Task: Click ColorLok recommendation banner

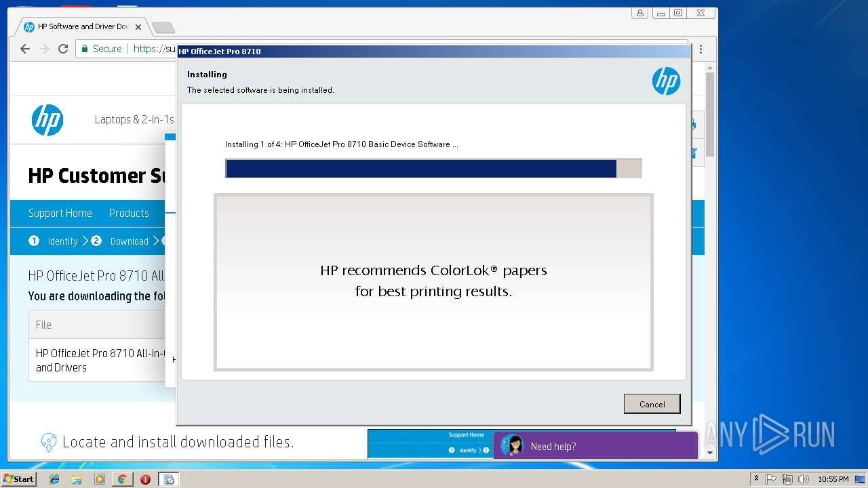Action: (433, 282)
